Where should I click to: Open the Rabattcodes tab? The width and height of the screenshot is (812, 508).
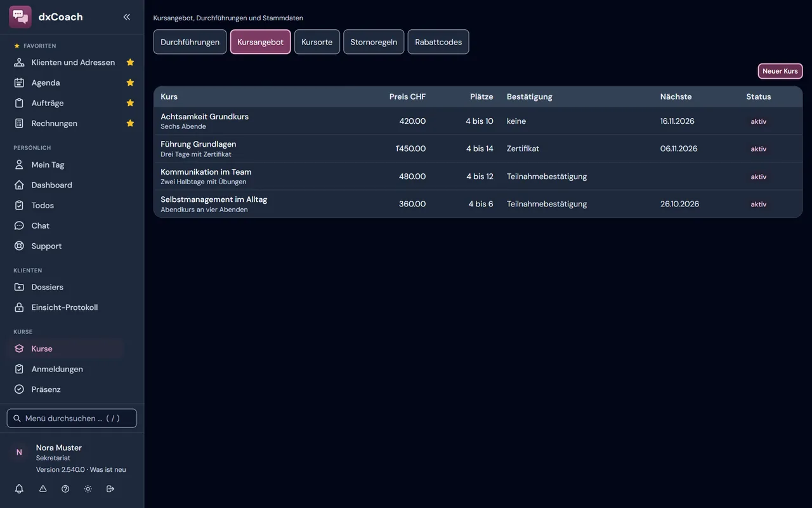tap(438, 42)
